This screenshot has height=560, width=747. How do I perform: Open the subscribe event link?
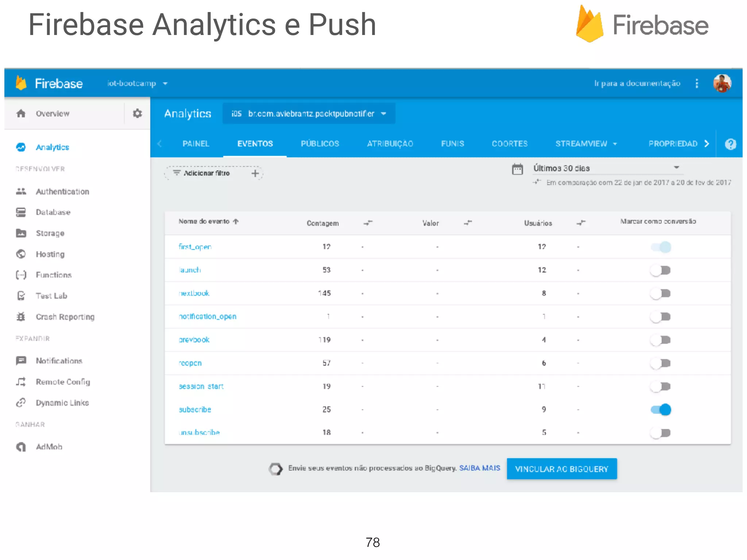(195, 409)
